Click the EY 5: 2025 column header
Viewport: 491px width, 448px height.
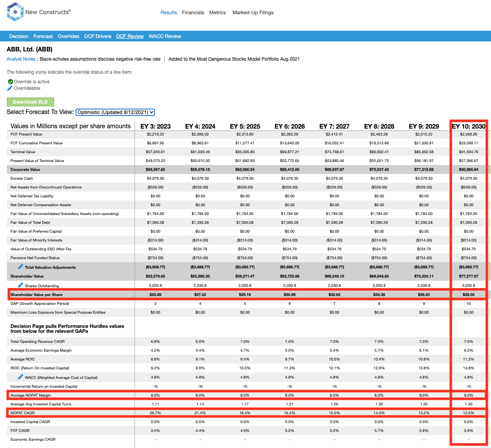(x=245, y=126)
